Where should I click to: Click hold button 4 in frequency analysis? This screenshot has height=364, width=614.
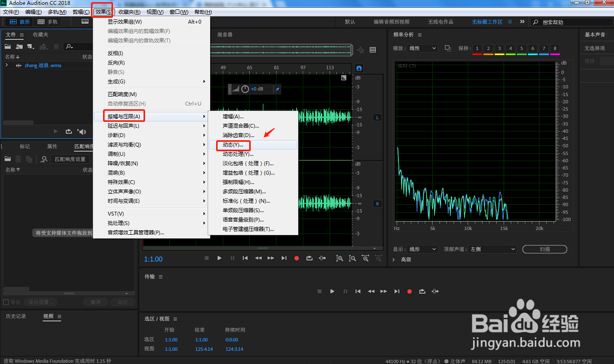coord(510,48)
